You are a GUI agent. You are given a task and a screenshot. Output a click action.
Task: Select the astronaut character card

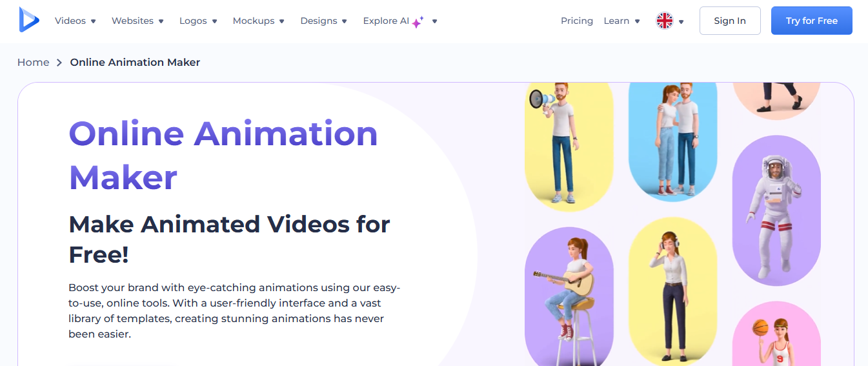point(776,210)
